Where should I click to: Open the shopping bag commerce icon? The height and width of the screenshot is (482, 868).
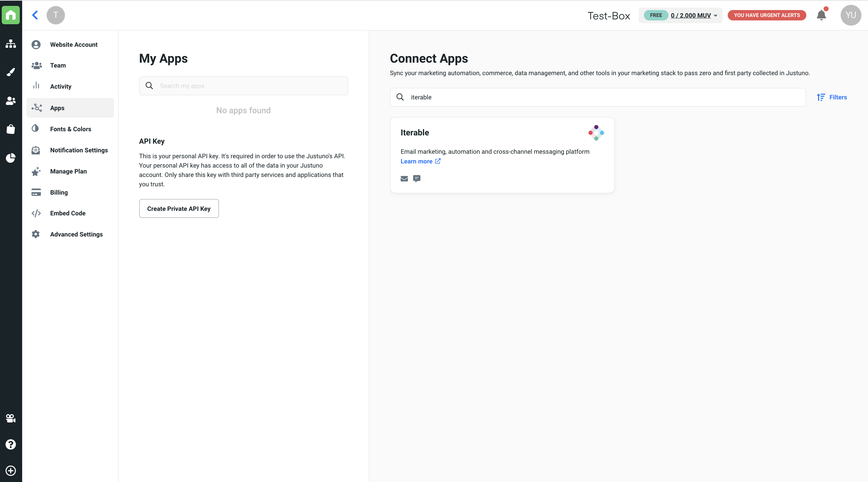pos(11,129)
